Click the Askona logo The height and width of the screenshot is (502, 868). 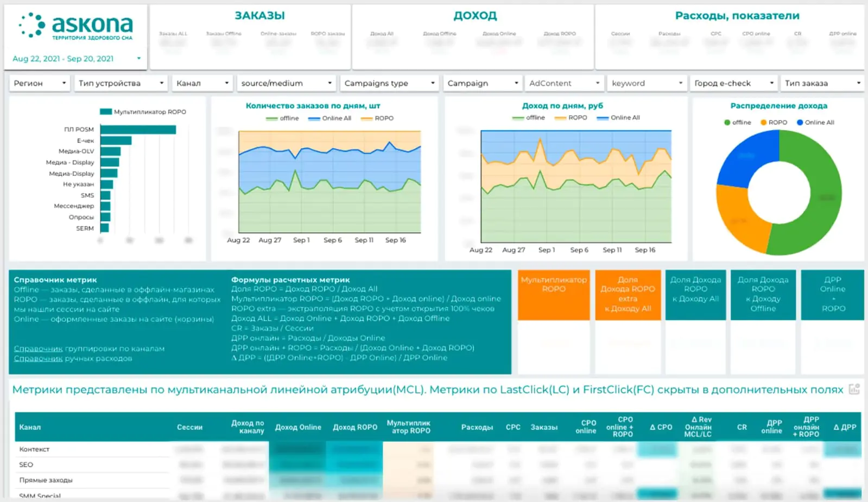click(x=75, y=26)
